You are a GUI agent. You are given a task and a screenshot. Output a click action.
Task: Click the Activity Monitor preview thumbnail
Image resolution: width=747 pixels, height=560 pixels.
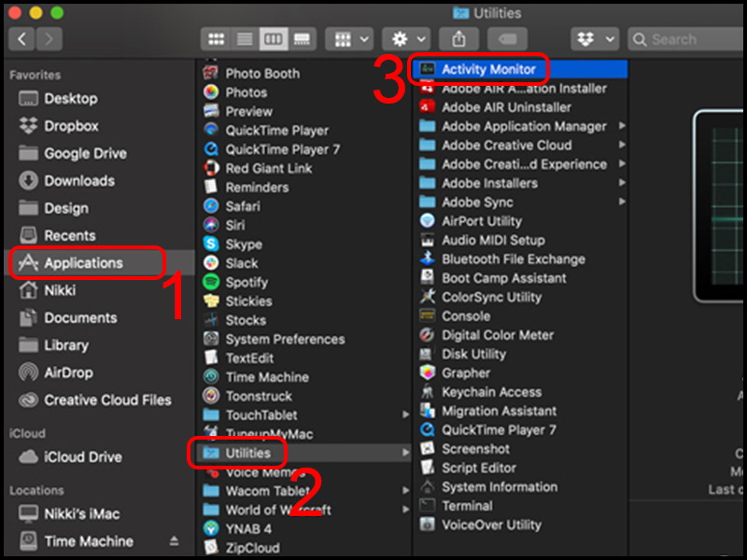click(719, 205)
